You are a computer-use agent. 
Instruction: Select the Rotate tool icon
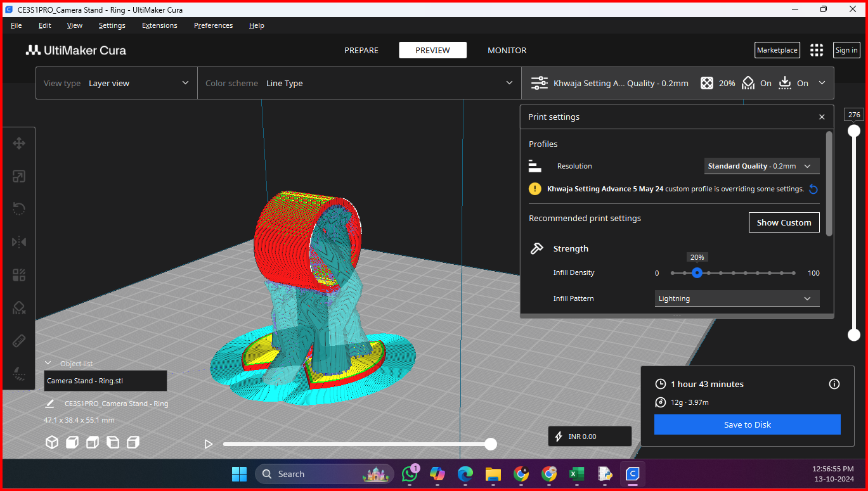(19, 208)
